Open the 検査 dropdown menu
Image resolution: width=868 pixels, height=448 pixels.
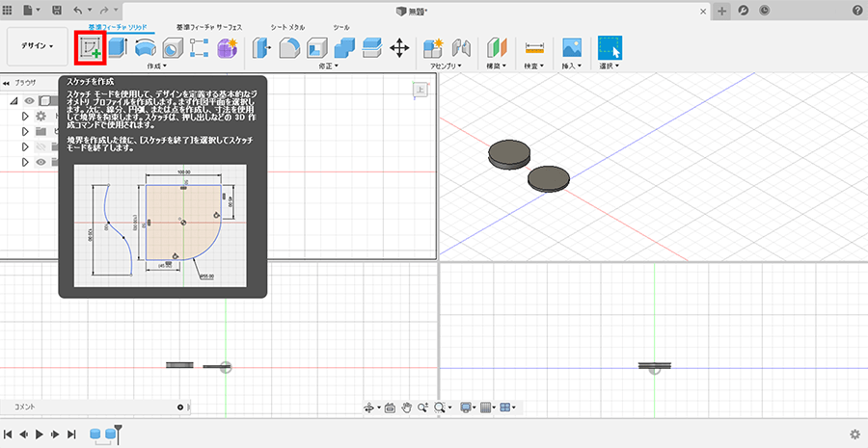534,66
